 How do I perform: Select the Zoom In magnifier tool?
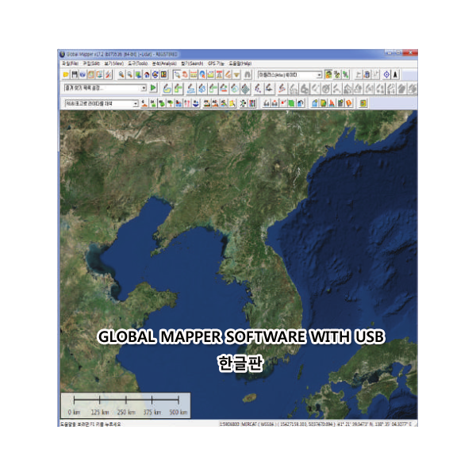click(x=121, y=75)
